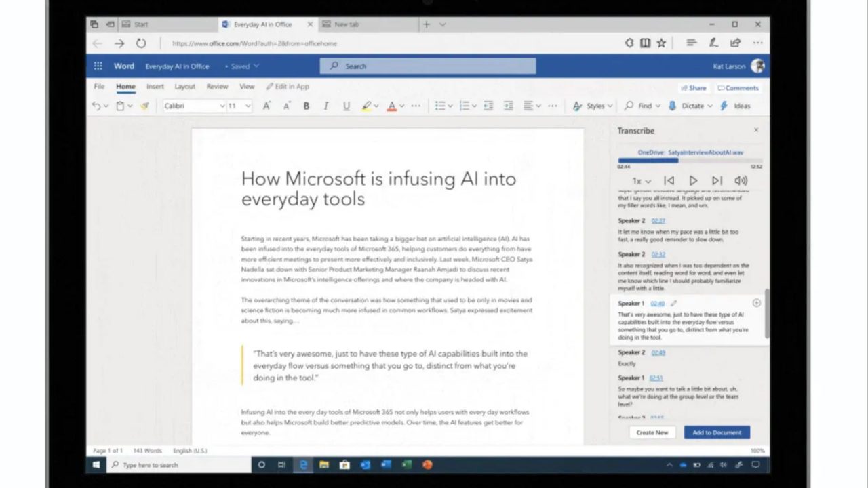Open the Comments pane
Viewport: 868px width, 488px height.
point(738,88)
